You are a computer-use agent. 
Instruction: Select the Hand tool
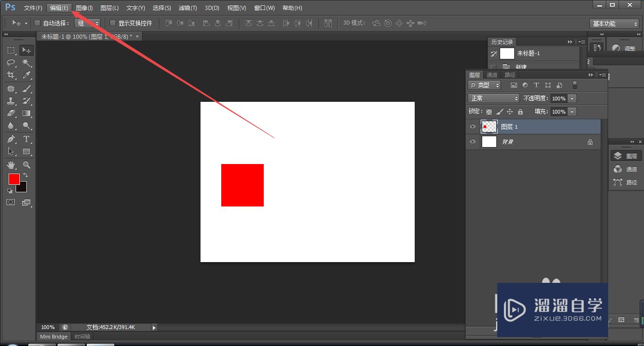coord(11,165)
